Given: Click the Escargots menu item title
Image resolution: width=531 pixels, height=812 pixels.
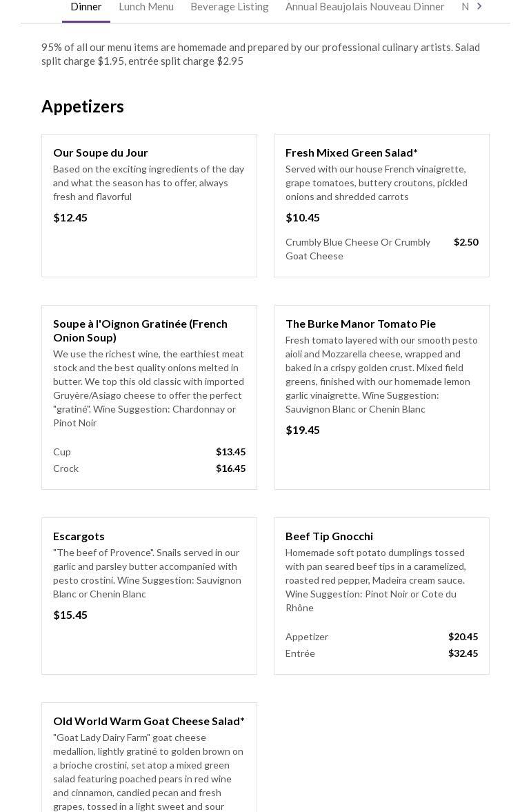Looking at the screenshot, I should (79, 536).
